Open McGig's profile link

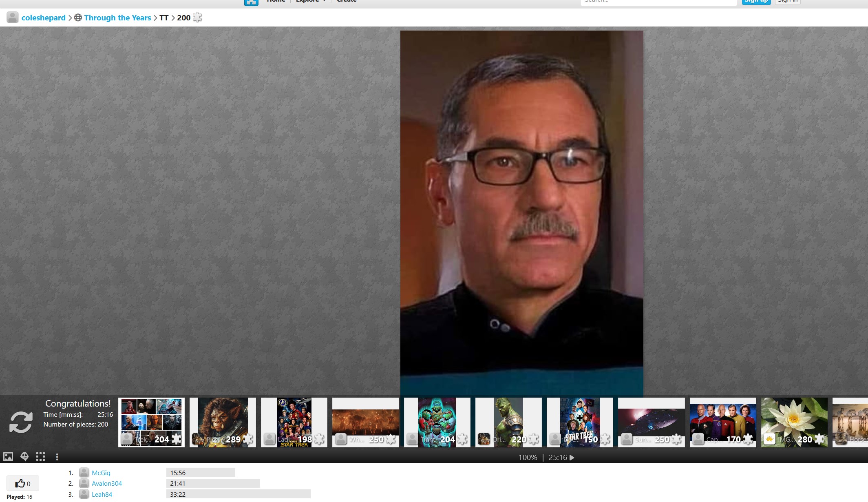101,473
